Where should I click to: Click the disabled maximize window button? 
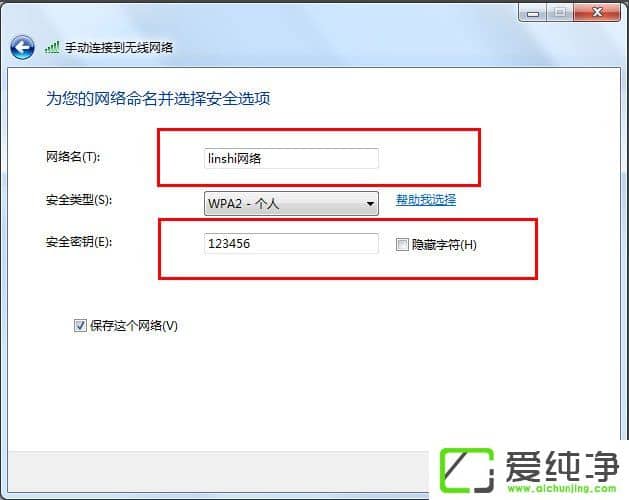(560, 12)
